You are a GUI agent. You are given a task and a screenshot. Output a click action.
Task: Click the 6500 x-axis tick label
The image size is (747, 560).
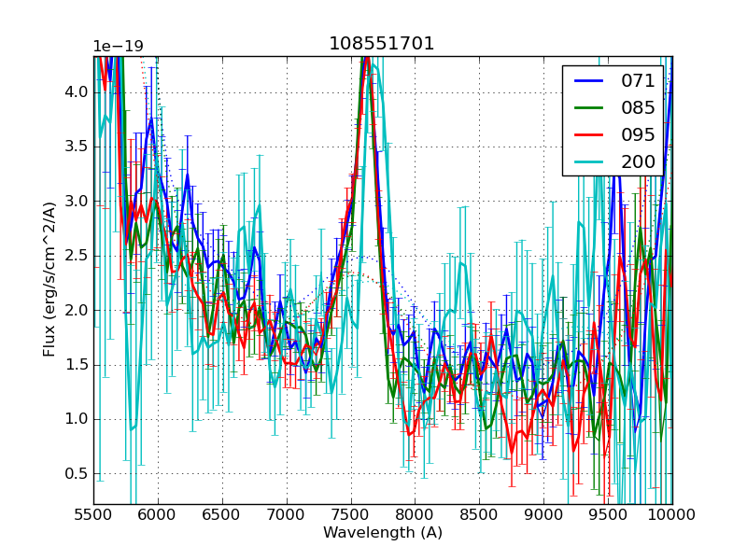tap(222, 514)
